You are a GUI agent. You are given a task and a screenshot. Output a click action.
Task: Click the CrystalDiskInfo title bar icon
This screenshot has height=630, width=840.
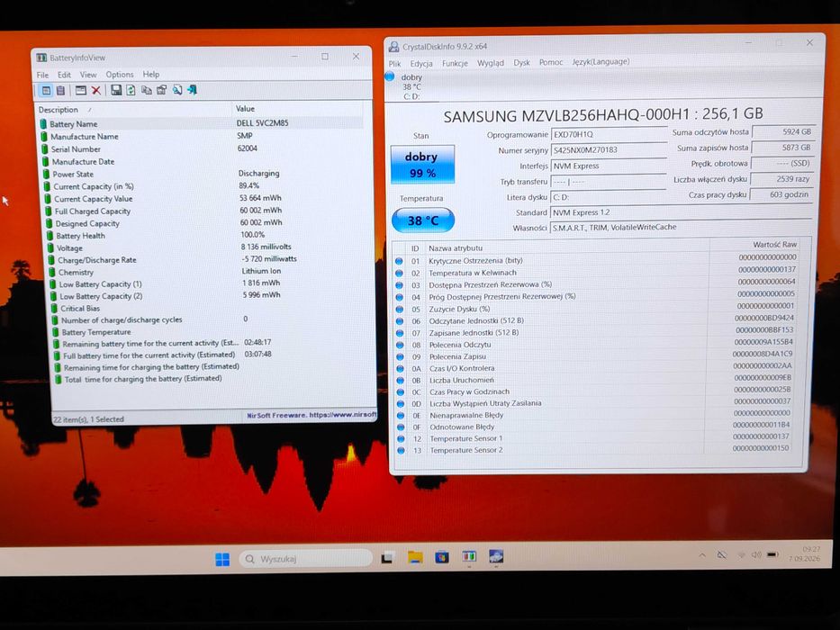pos(393,47)
